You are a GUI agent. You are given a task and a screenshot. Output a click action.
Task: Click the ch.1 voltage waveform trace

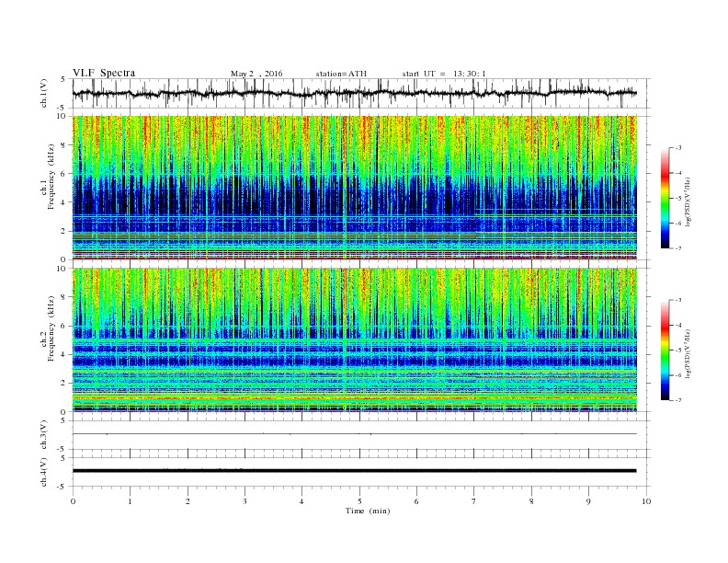coord(354,93)
